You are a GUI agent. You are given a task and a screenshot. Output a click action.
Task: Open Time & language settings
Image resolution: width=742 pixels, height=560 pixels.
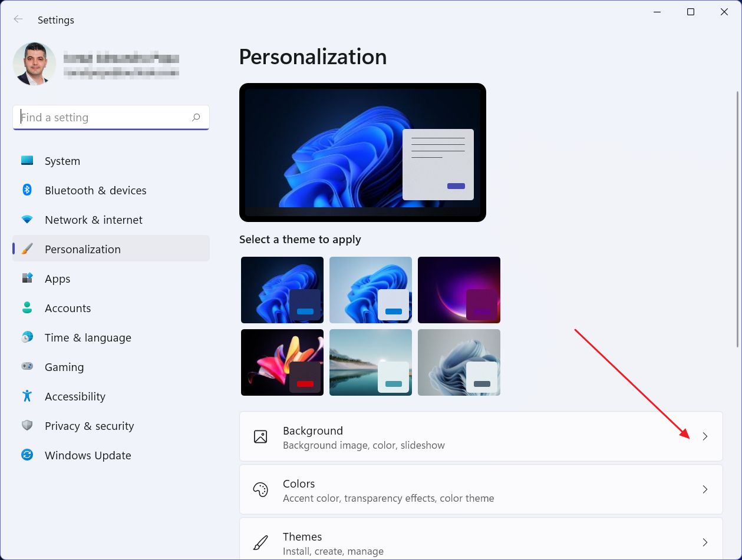click(87, 337)
